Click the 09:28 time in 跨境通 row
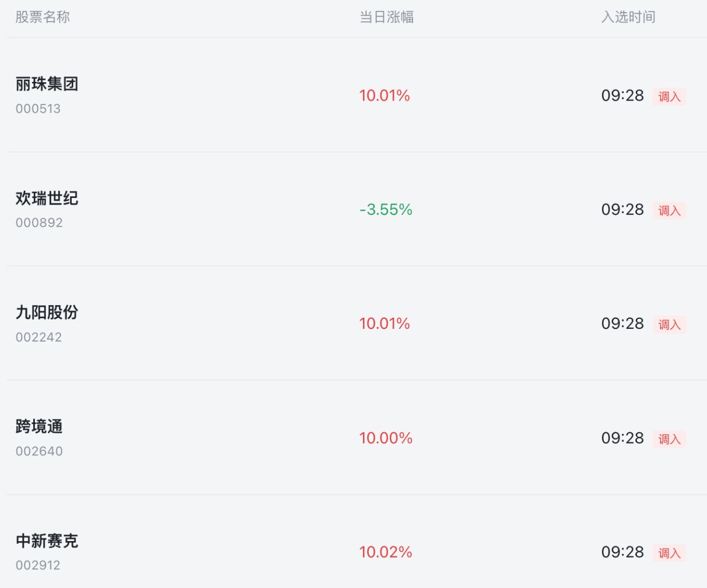The width and height of the screenshot is (707, 588). 622,438
